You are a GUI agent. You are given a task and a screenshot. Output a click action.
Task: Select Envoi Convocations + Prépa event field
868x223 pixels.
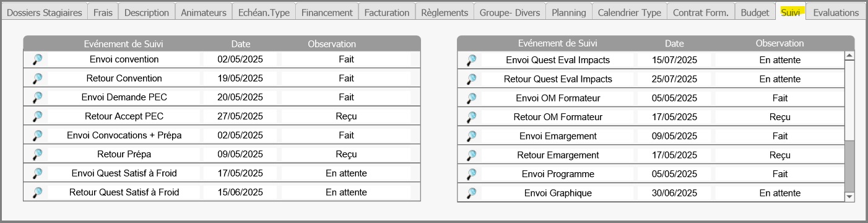coord(124,136)
